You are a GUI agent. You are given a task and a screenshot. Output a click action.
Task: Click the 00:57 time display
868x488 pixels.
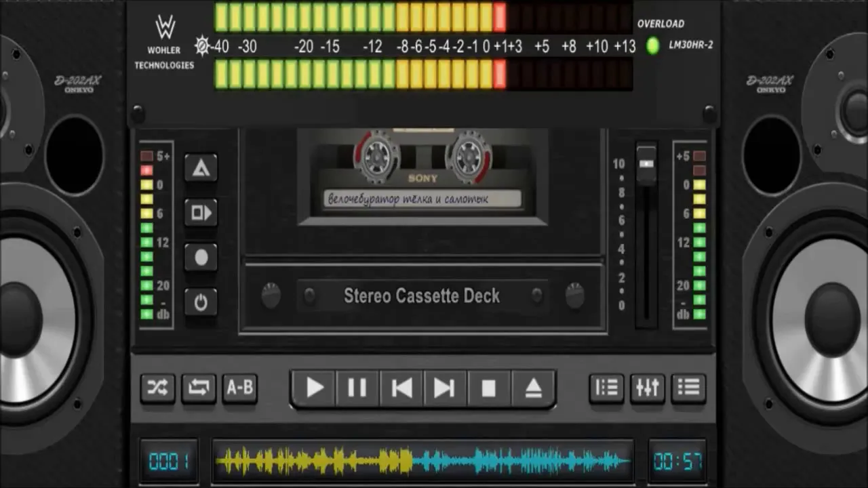click(x=677, y=462)
